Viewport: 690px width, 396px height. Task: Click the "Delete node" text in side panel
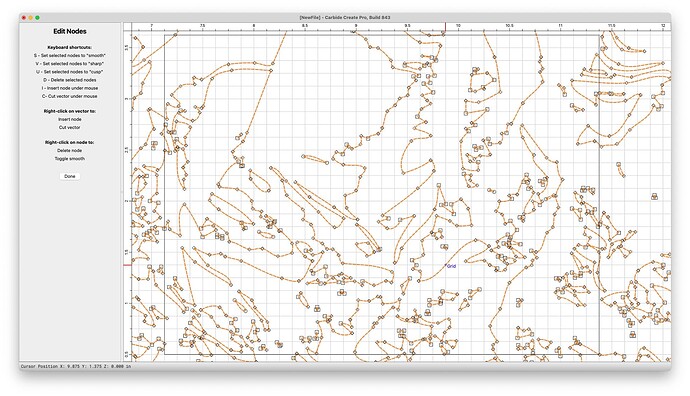(70, 150)
